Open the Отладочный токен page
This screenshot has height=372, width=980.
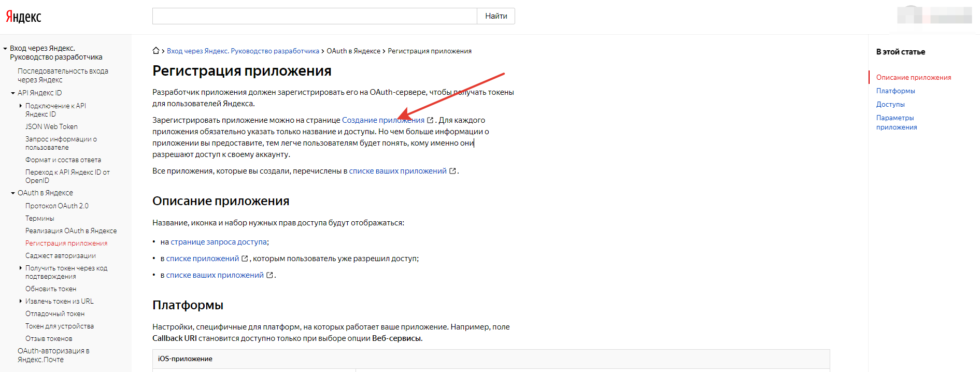pyautogui.click(x=55, y=313)
